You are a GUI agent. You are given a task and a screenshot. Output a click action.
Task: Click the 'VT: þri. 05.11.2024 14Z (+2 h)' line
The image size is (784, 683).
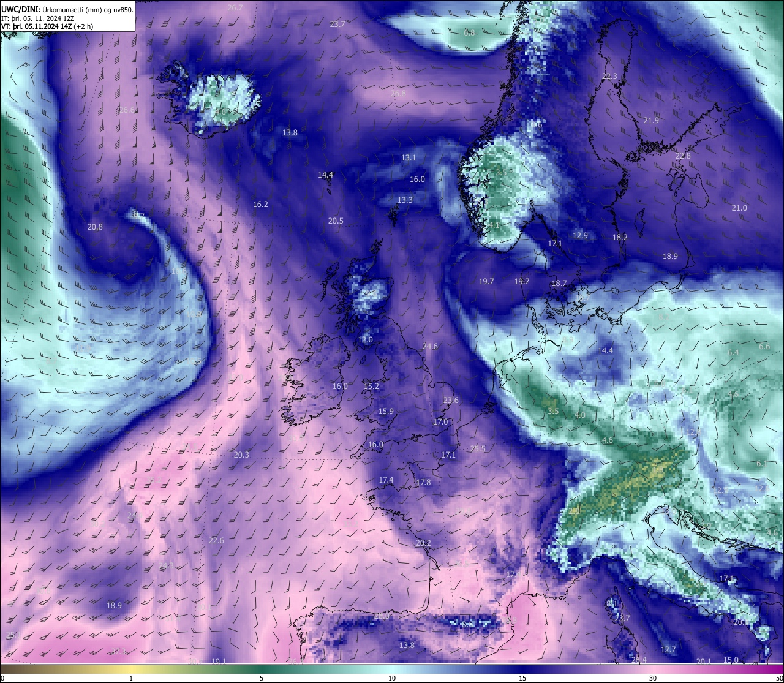coord(47,26)
